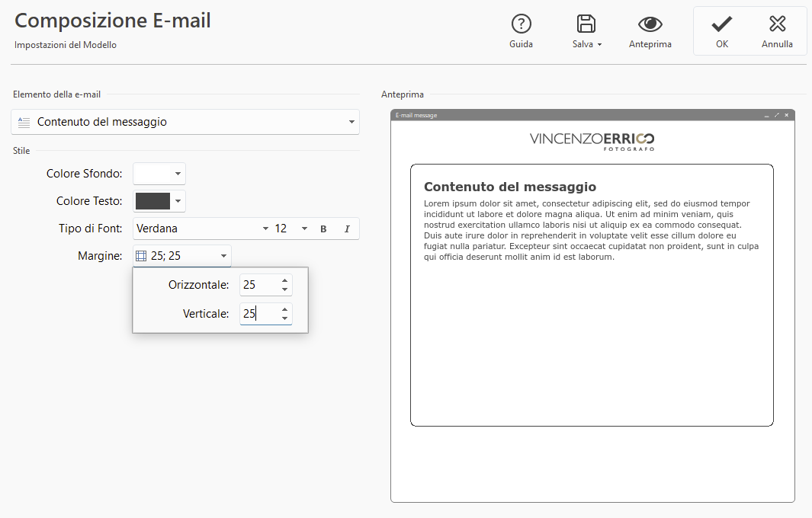Click the Orizzontale margin input field
Viewport: 812px width, 518px height.
click(257, 285)
